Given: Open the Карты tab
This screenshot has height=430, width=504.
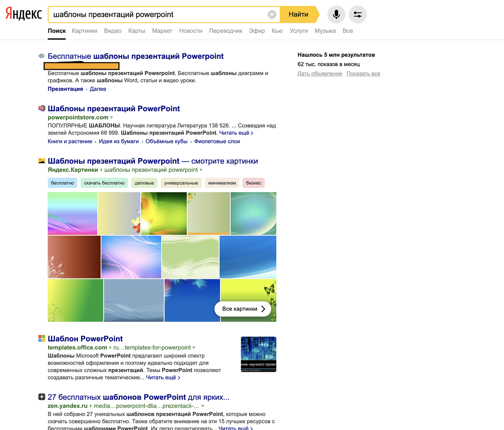Looking at the screenshot, I should tap(137, 31).
